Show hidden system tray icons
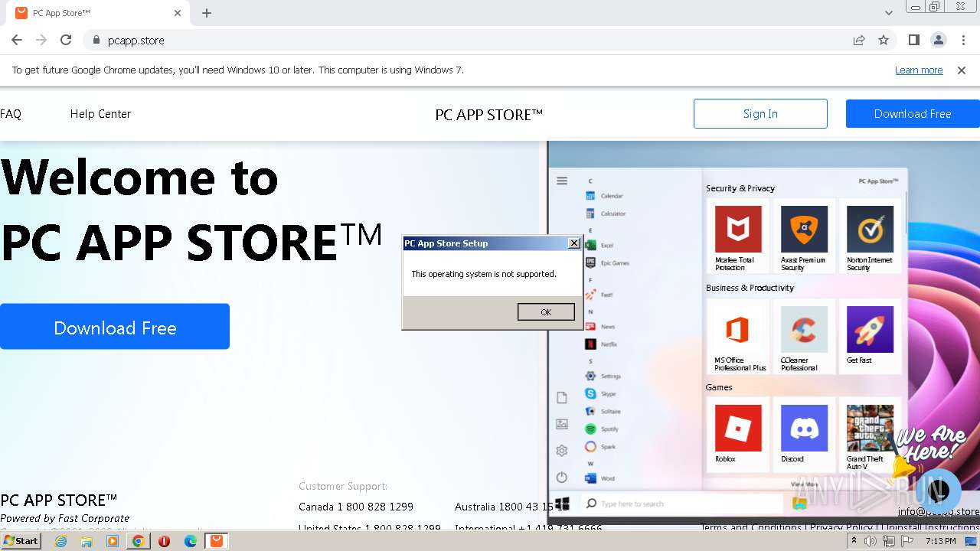Viewport: 980px width, 551px height. [x=854, y=541]
